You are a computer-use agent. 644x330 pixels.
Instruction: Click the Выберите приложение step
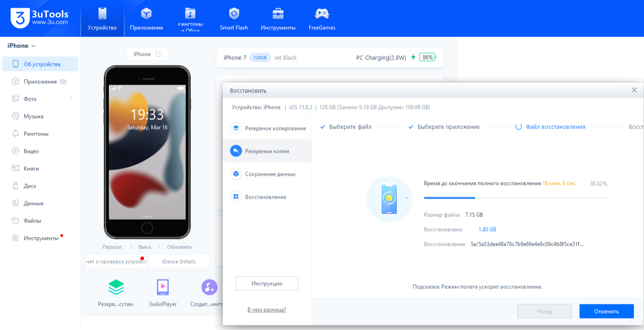(x=444, y=127)
